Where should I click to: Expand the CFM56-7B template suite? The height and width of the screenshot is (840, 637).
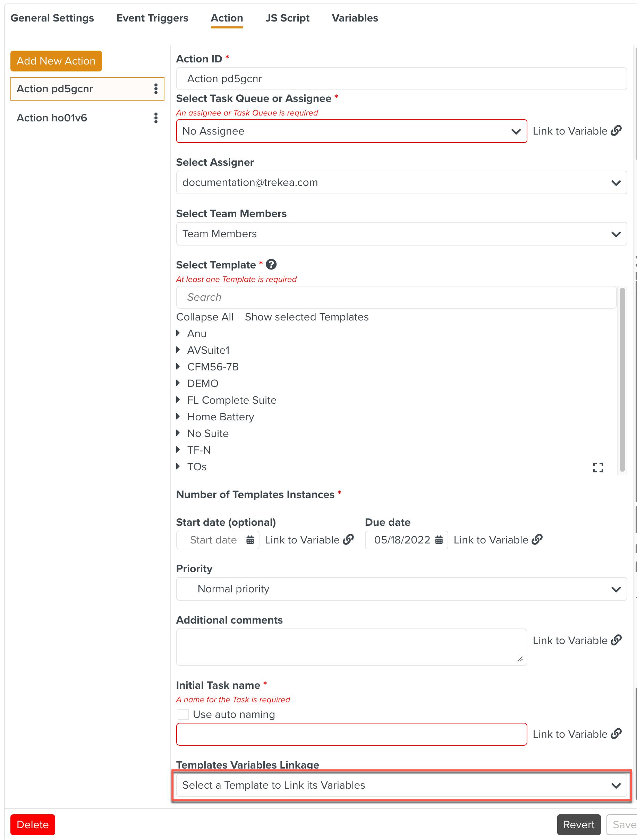pos(178,367)
